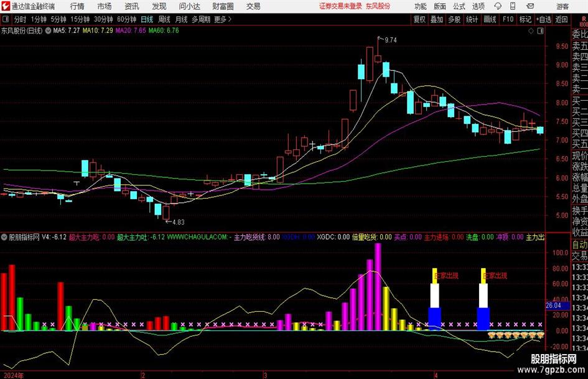
Task: Click 证券交易未登录 login status link
Action: 340,6
